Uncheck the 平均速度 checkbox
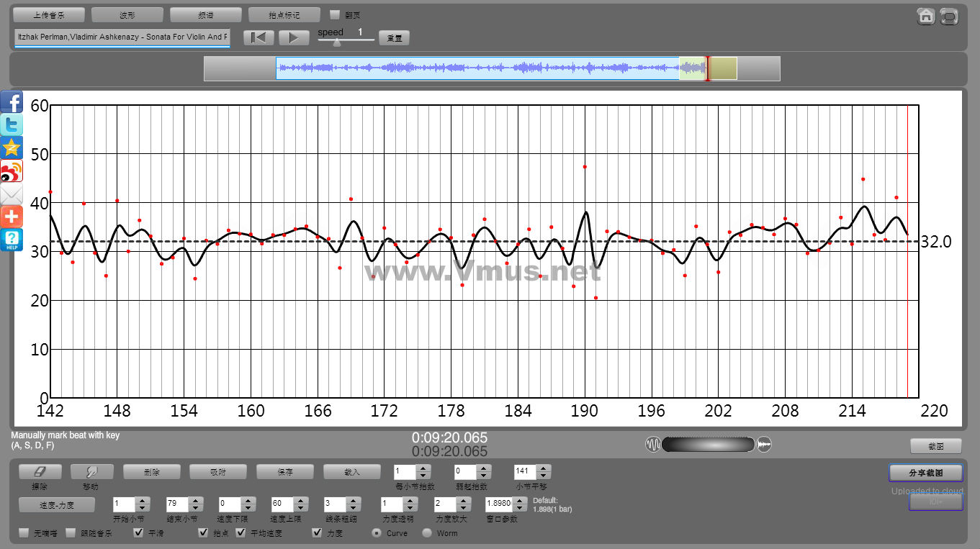 tap(241, 533)
